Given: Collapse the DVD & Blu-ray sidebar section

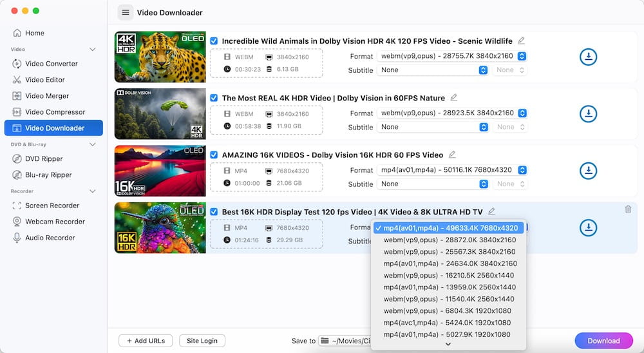Looking at the screenshot, I should 92,145.
